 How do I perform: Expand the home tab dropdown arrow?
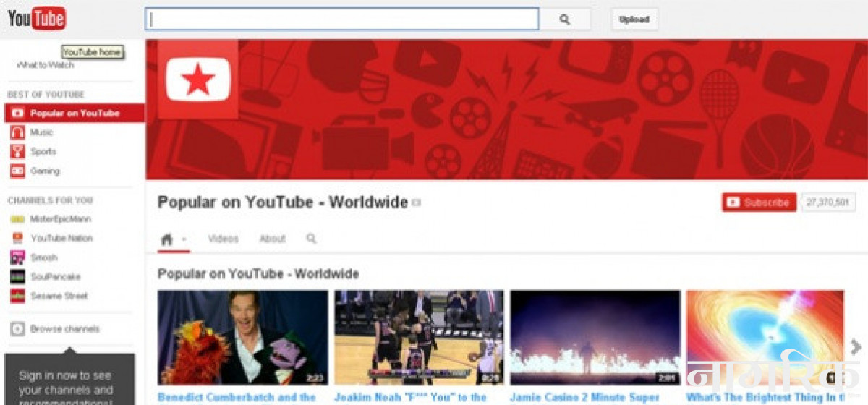tap(184, 239)
